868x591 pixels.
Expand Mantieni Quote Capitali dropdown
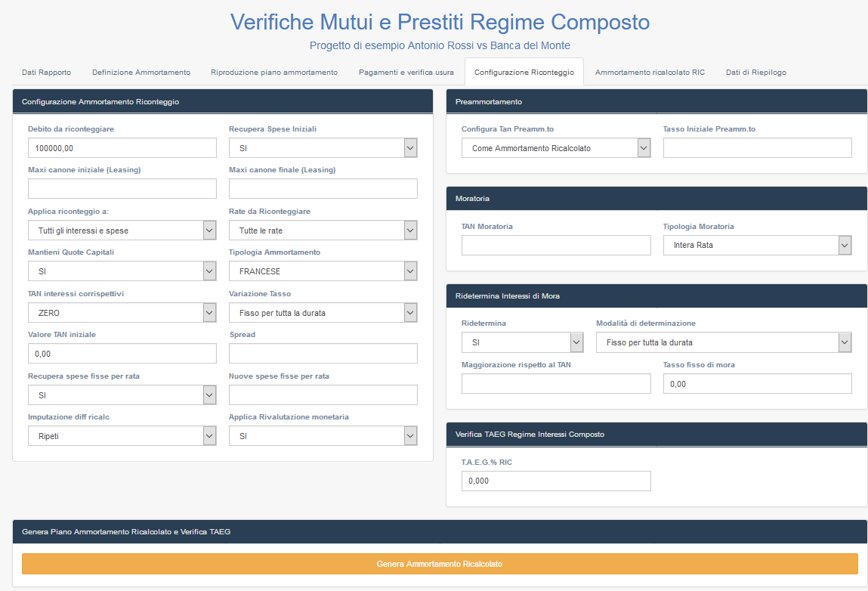pos(122,271)
